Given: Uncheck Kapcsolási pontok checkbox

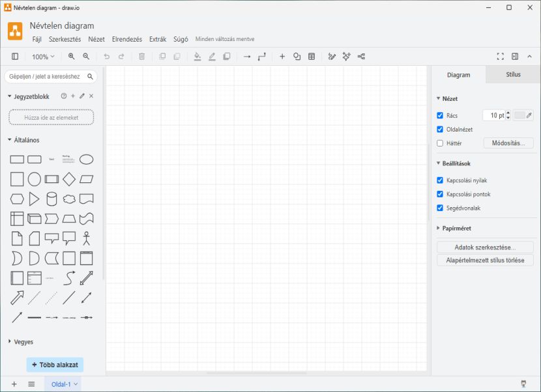Looking at the screenshot, I should click(x=440, y=194).
